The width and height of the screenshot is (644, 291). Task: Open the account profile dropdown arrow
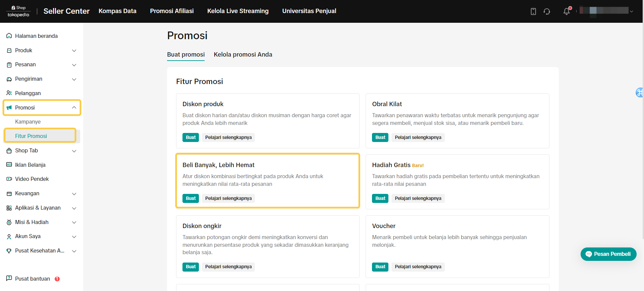point(632,11)
